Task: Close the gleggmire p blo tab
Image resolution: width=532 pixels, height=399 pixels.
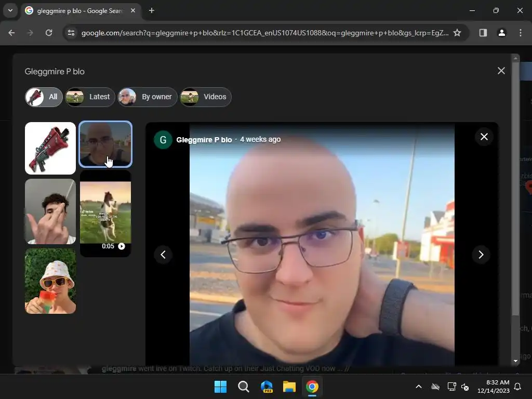Action: (133, 10)
